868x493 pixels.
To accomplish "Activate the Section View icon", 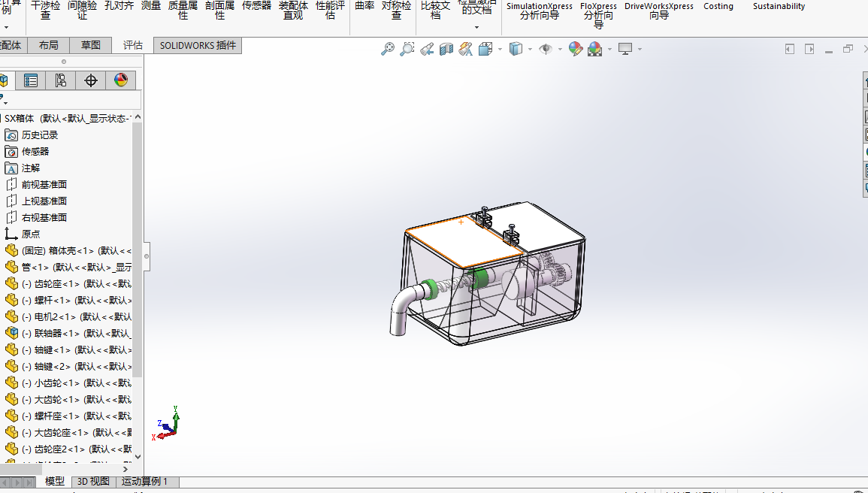I will coord(446,50).
